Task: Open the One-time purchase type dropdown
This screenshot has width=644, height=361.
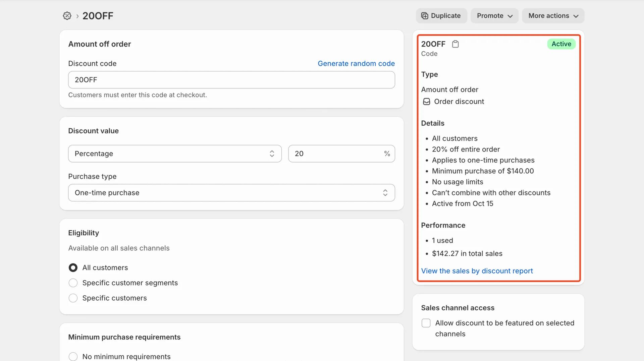Action: pos(231,193)
